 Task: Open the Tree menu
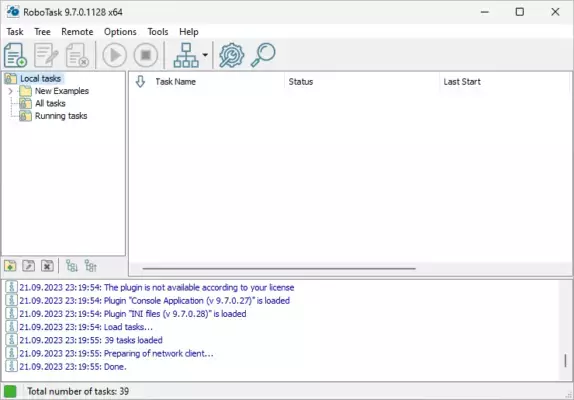[x=42, y=32]
